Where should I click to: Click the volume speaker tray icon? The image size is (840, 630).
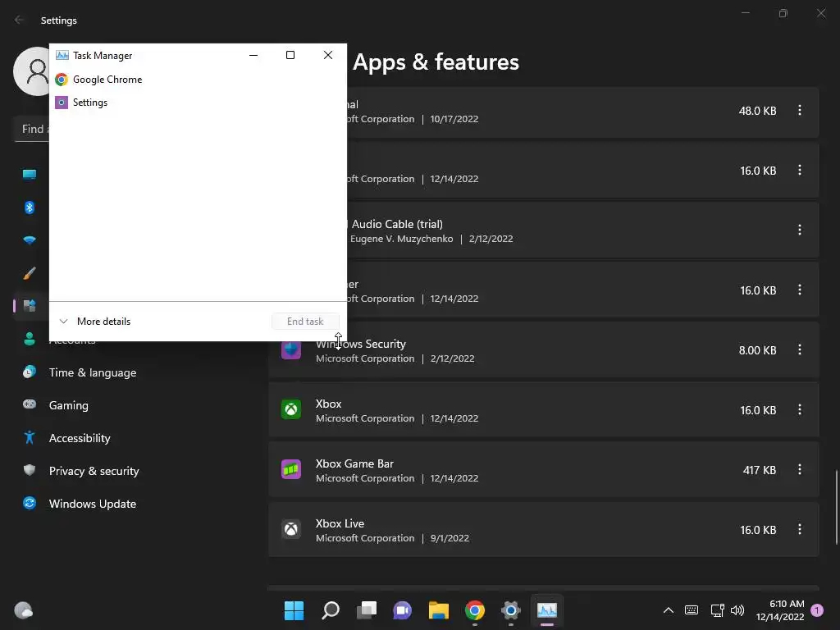(x=737, y=610)
